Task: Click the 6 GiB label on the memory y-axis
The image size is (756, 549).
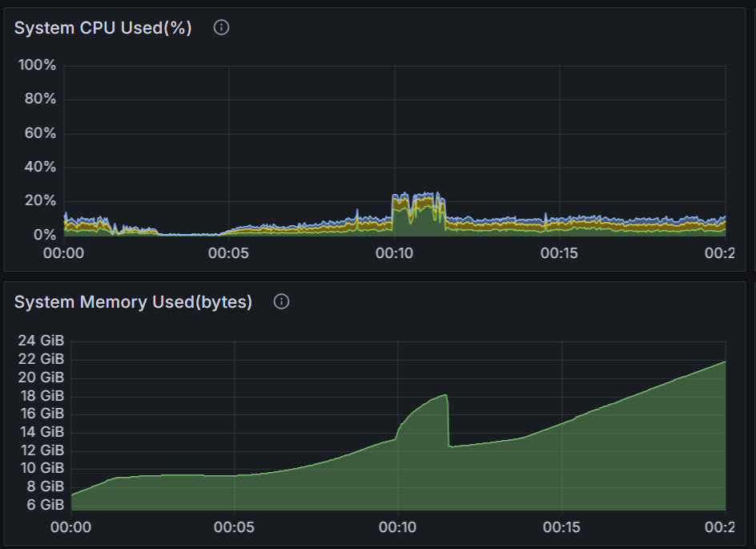Action: tap(45, 505)
